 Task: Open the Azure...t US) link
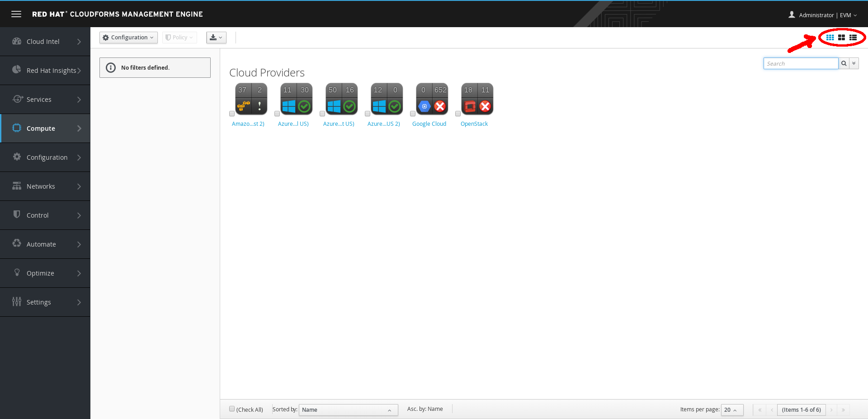click(339, 124)
